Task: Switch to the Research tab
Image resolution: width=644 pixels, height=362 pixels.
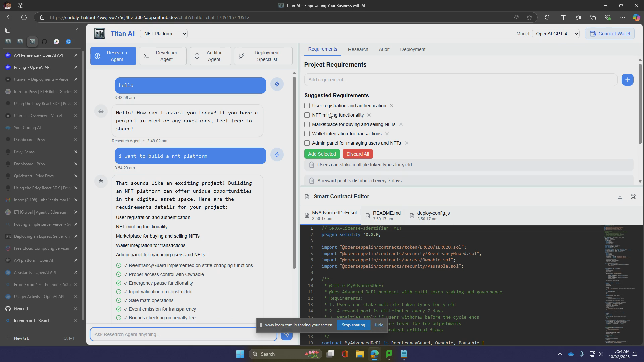Action: (358, 49)
